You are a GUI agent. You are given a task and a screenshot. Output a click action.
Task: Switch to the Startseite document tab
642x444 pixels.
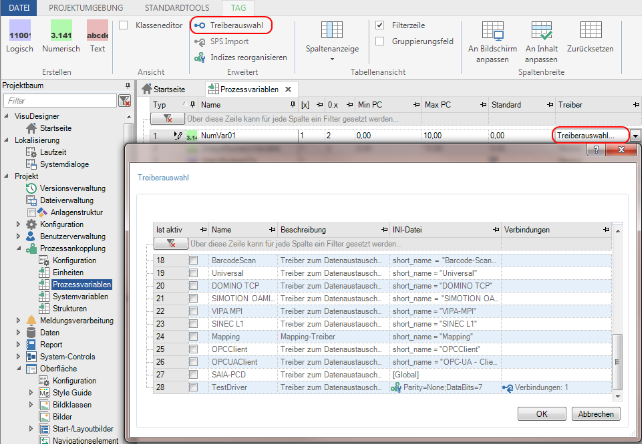point(164,89)
